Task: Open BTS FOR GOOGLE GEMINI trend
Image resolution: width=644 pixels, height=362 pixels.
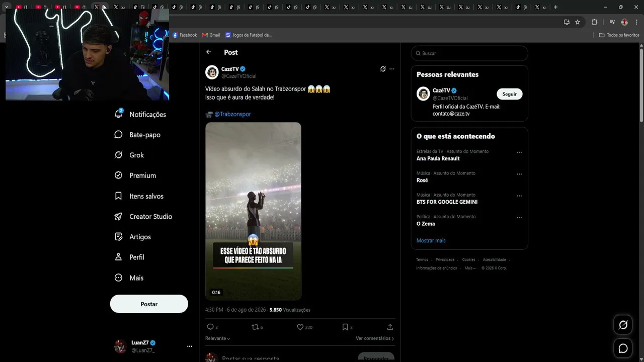Action: click(447, 202)
